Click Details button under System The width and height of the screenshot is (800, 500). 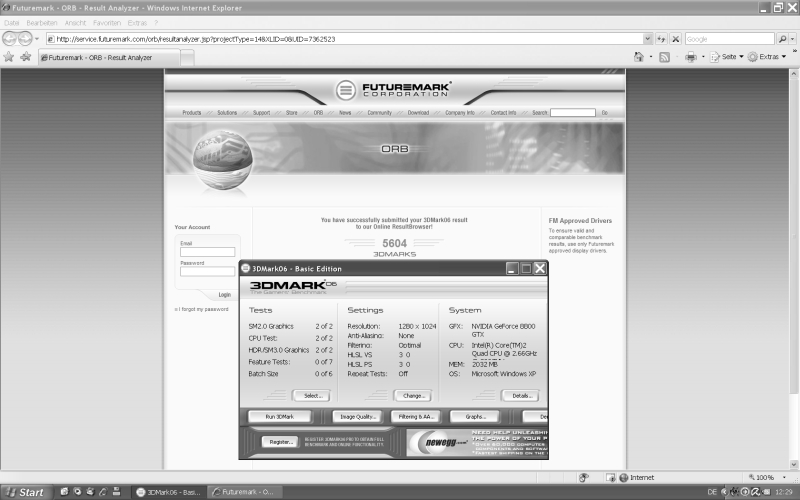tap(520, 395)
